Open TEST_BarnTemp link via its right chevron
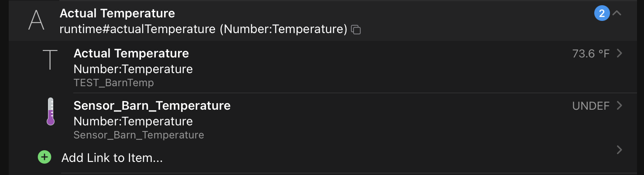Image resolution: width=644 pixels, height=175 pixels. click(619, 54)
